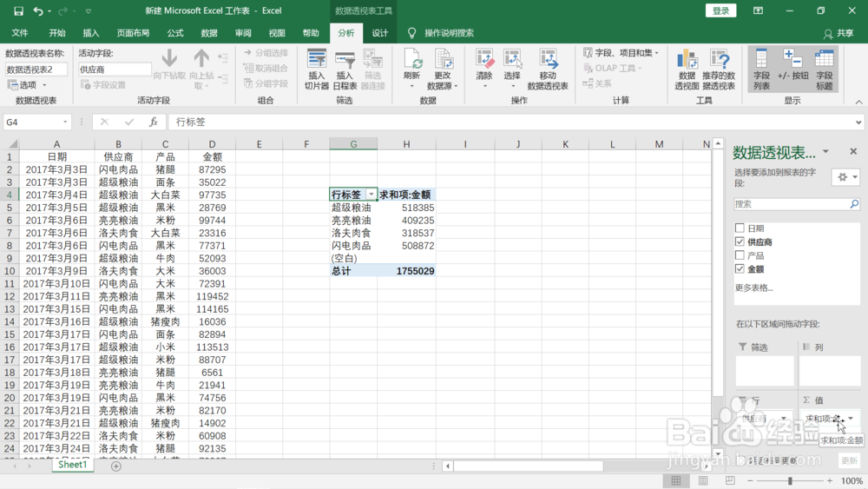Screen dimensions: 868x489
Task: Select cell with 超级粮油 in pivot table
Action: coord(353,208)
